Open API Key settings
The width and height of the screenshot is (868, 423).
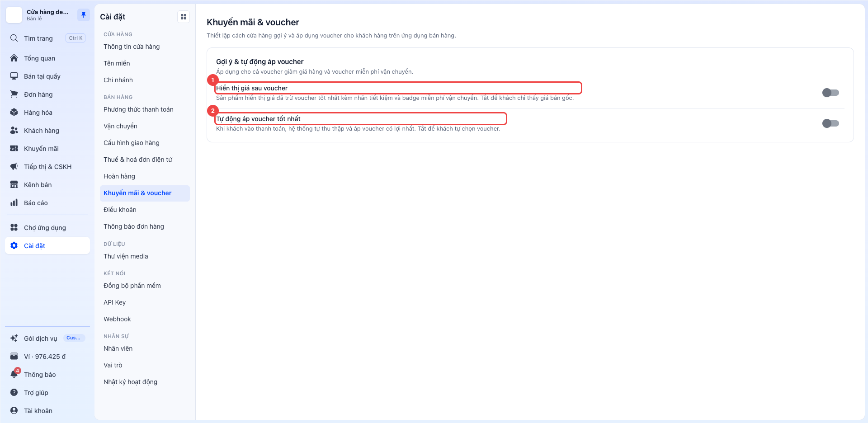click(145, 302)
